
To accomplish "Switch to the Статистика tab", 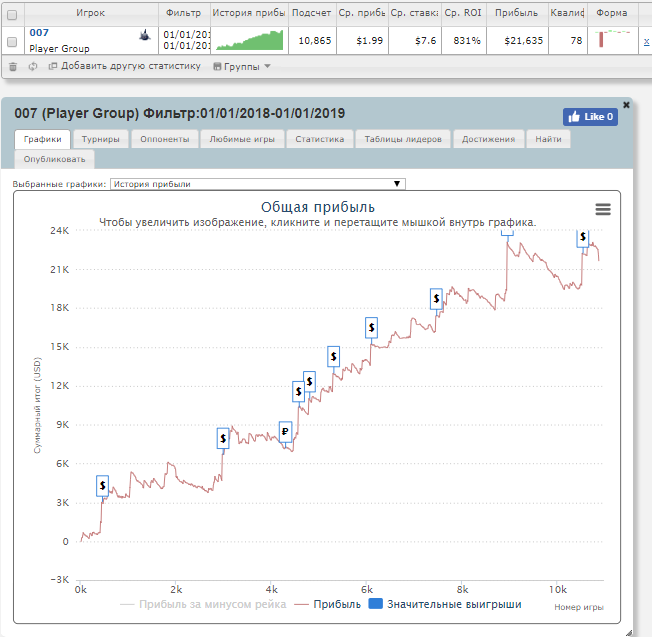I will point(320,139).
